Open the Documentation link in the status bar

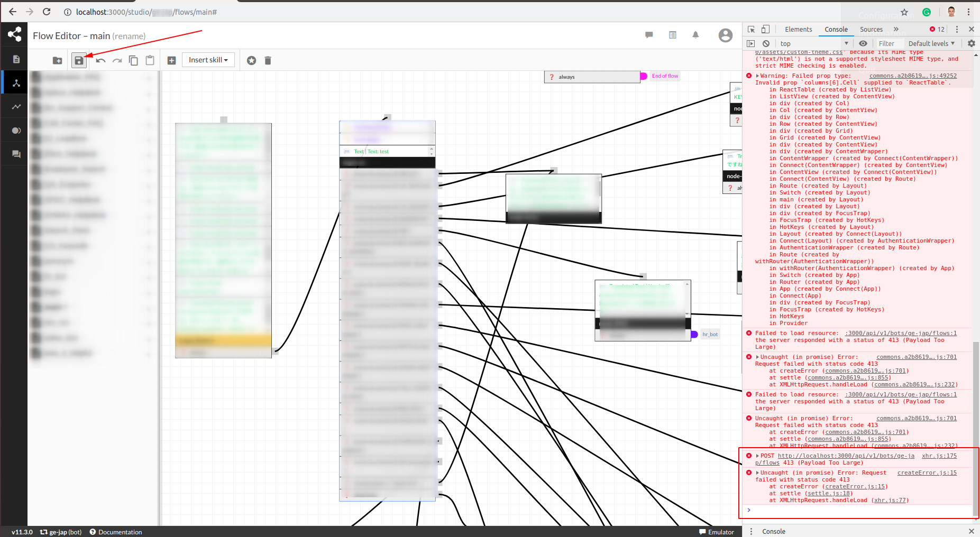click(x=121, y=532)
